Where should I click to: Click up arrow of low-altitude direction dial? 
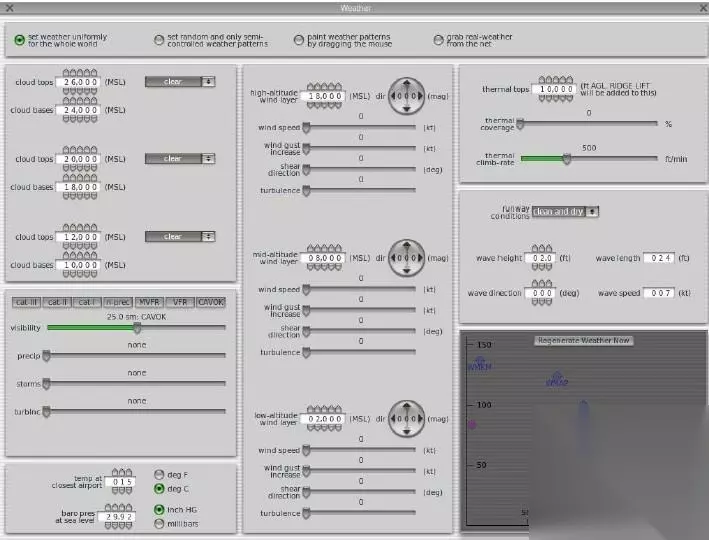pyautogui.click(x=406, y=405)
